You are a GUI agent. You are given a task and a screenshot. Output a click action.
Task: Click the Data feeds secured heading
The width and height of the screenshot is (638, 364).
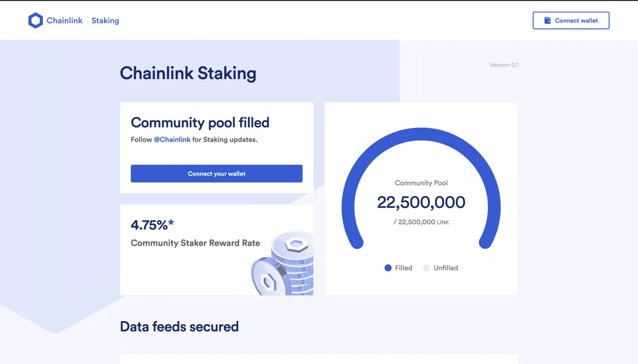pyautogui.click(x=179, y=327)
